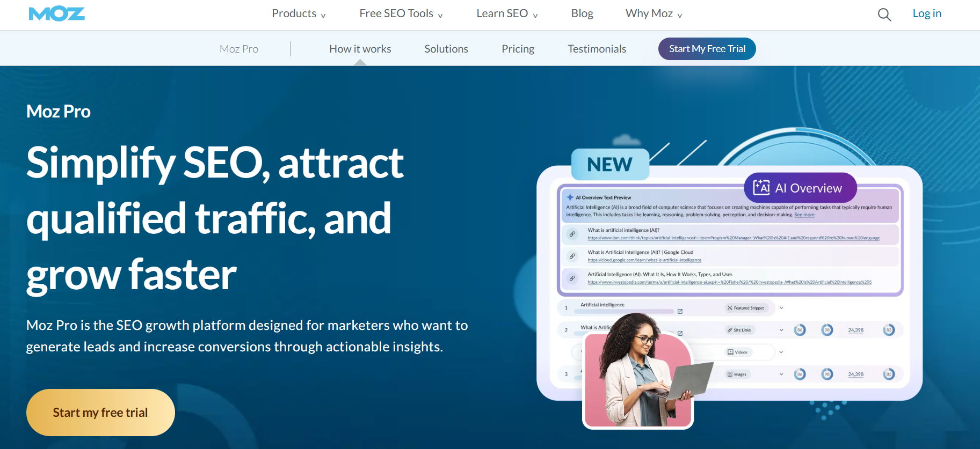Screen dimensions: 980x449
Task: Click the ibm.com URL in preview
Action: tap(734, 238)
